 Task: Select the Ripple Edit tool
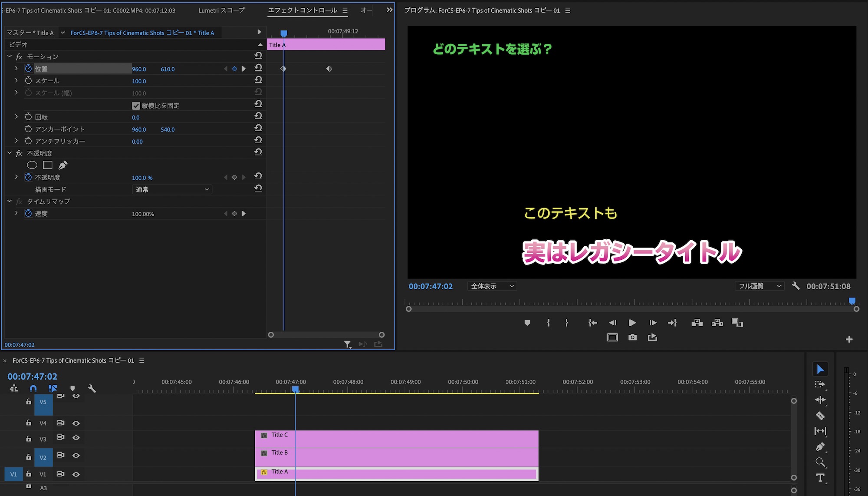pyautogui.click(x=820, y=400)
